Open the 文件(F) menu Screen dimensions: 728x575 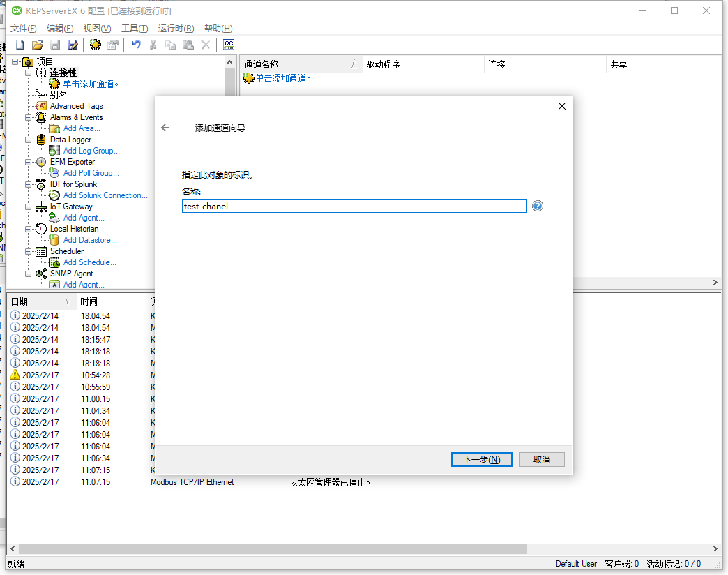pyautogui.click(x=23, y=29)
